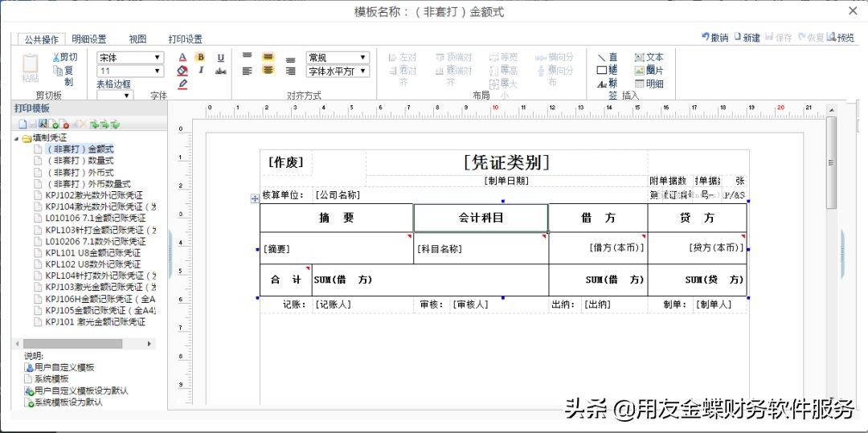Click the page icon with red mark

pyautogui.click(x=63, y=124)
